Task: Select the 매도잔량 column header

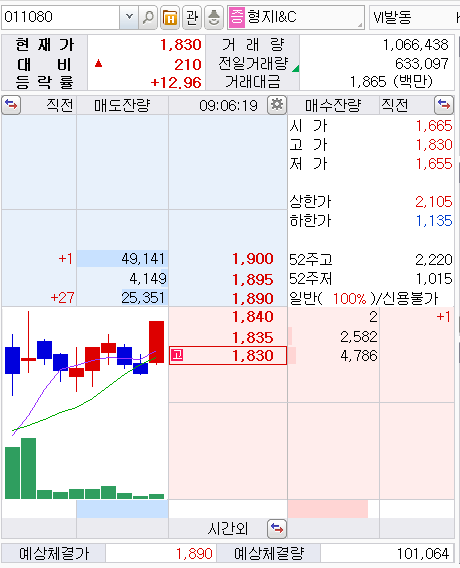Action: 122,105
